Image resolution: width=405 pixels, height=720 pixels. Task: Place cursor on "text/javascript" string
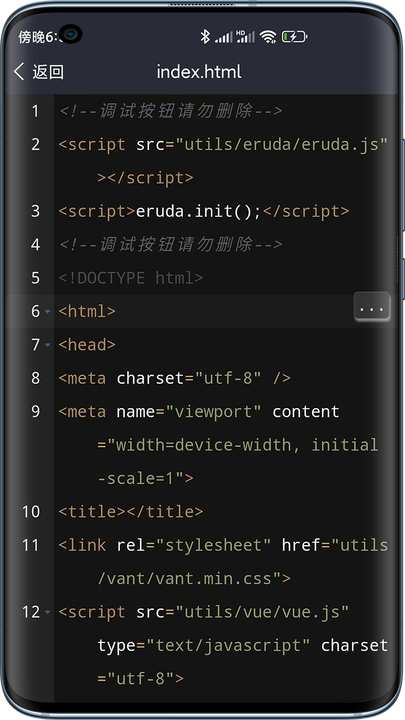tap(228, 645)
